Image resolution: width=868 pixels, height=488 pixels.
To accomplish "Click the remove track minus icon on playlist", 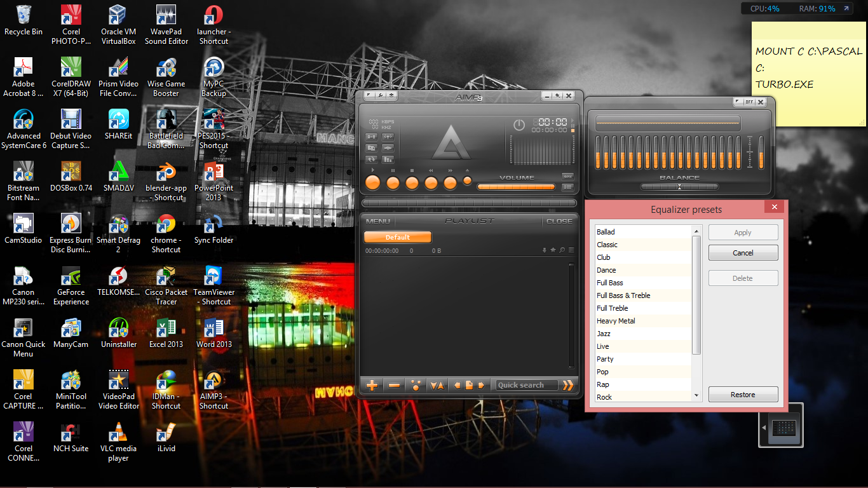I will click(x=393, y=385).
